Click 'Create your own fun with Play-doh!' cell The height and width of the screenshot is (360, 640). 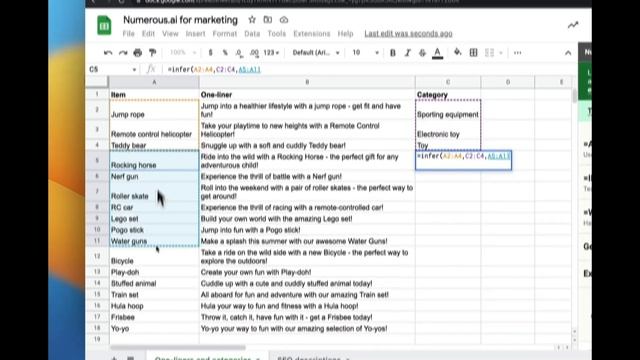307,272
